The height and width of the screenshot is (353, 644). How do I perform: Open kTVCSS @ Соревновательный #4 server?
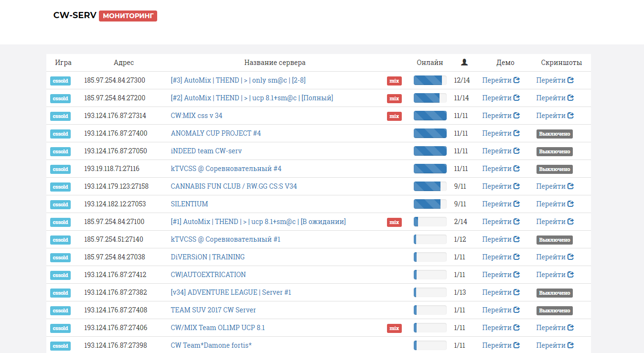tap(226, 169)
